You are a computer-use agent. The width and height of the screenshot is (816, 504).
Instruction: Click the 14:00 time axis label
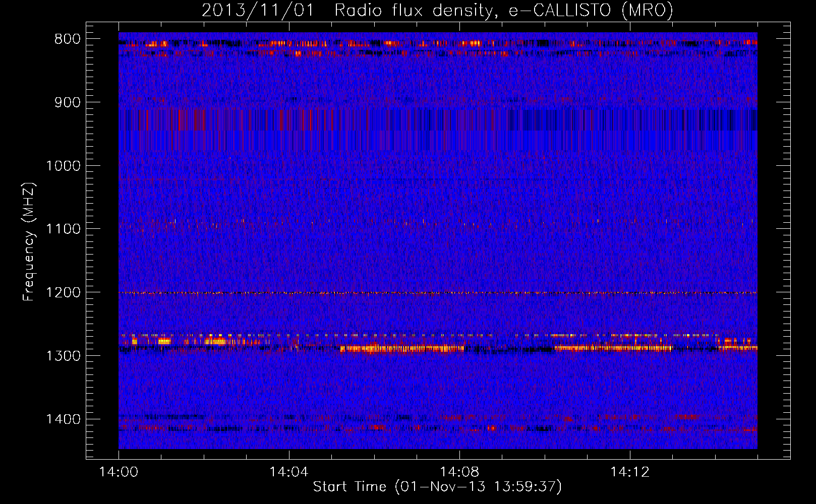click(119, 472)
